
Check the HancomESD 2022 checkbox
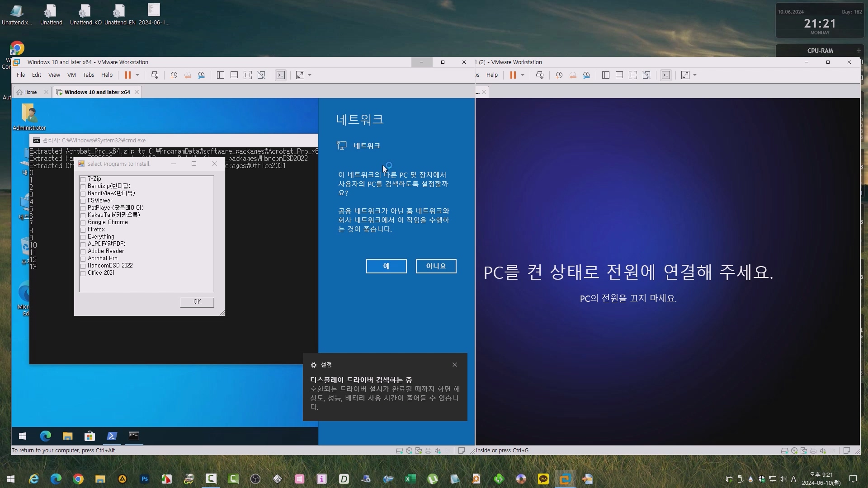coord(83,266)
